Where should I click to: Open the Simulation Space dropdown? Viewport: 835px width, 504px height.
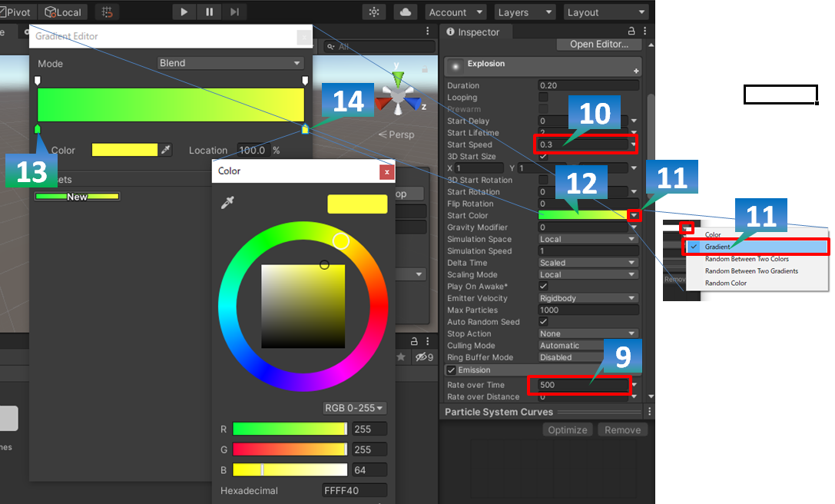point(588,239)
